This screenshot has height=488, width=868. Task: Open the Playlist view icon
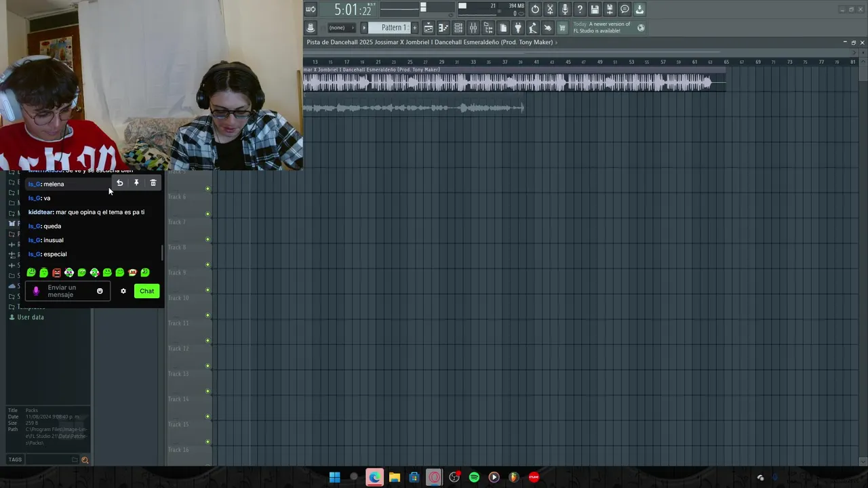coord(429,28)
